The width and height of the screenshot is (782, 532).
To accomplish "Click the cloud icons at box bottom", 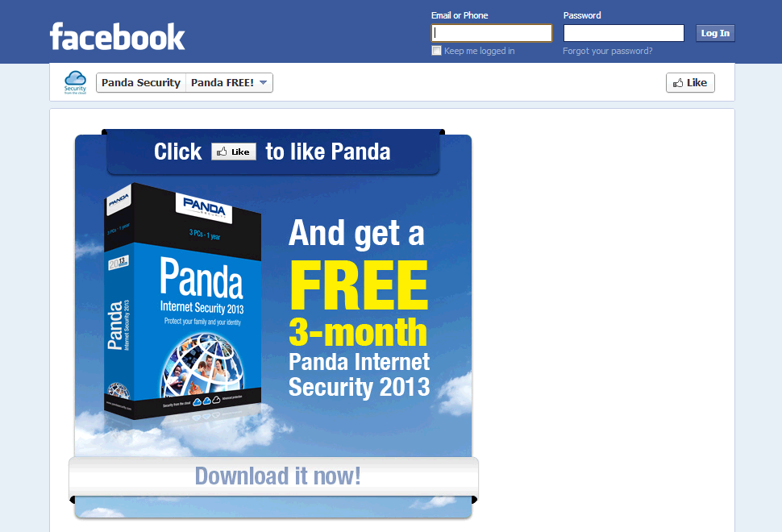I will pyautogui.click(x=206, y=401).
